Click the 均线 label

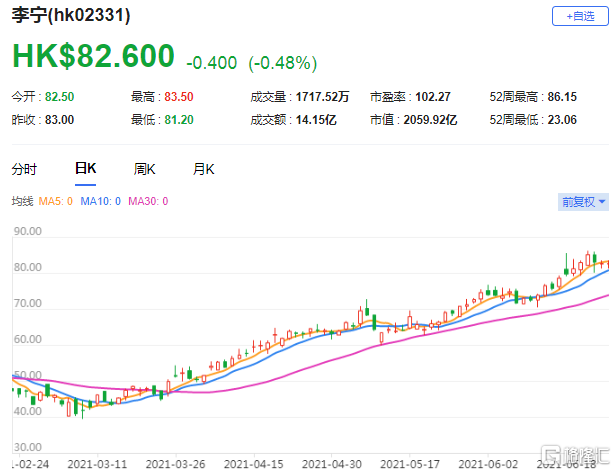[x=22, y=202]
